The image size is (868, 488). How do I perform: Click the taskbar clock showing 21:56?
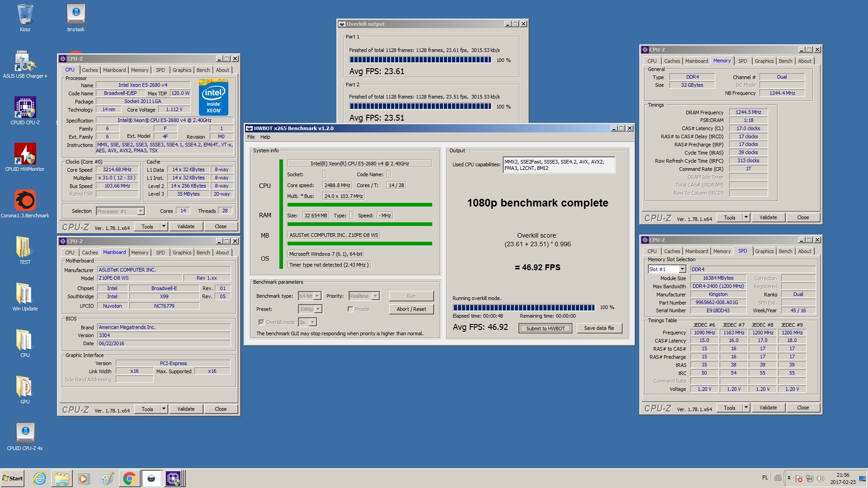click(x=843, y=478)
